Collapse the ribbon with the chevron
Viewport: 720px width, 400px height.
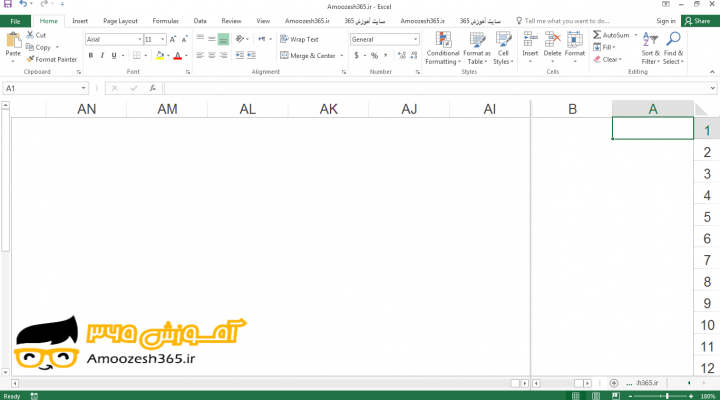point(712,72)
